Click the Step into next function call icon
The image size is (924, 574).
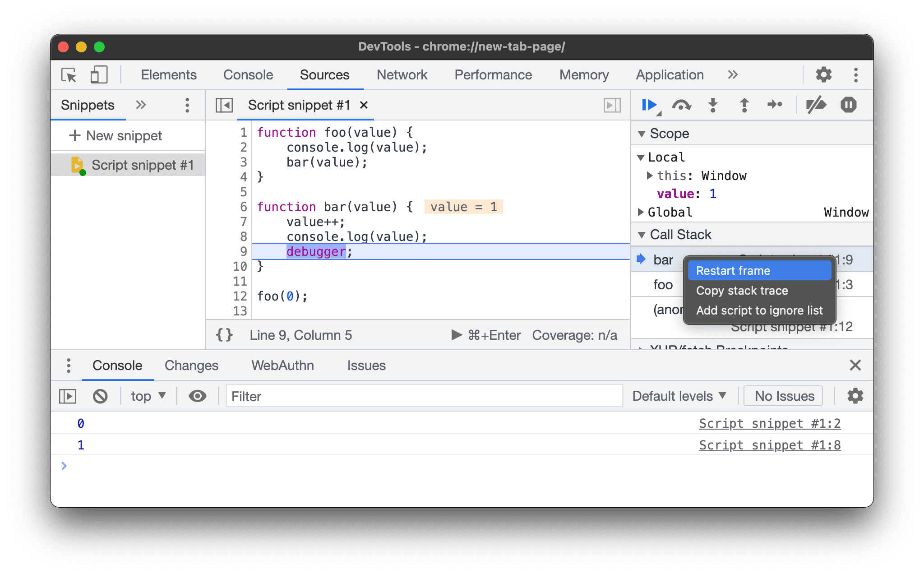pyautogui.click(x=713, y=105)
